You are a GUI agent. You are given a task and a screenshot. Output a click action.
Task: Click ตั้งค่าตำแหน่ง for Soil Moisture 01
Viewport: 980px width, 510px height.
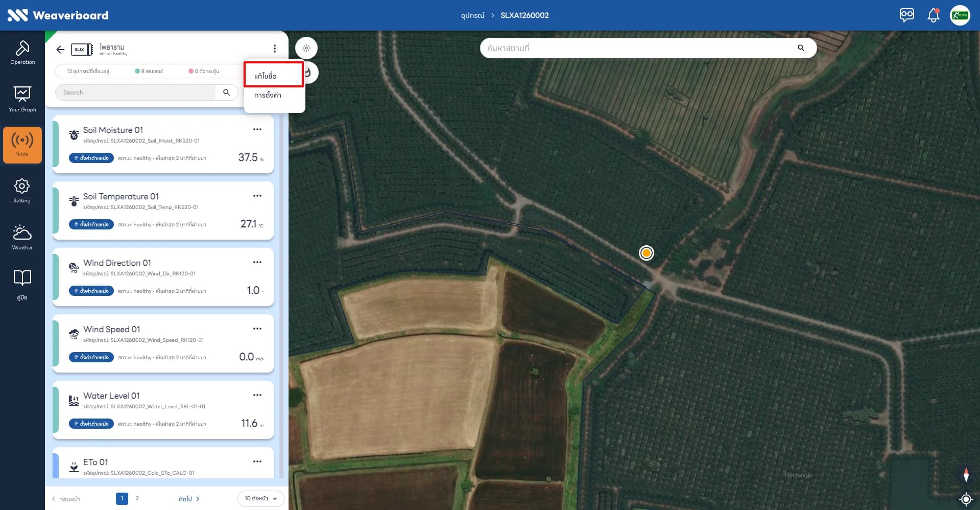(x=91, y=158)
